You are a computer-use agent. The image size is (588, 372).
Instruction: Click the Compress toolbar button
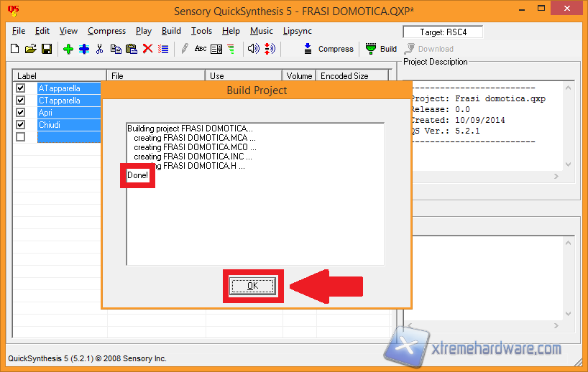pos(329,49)
